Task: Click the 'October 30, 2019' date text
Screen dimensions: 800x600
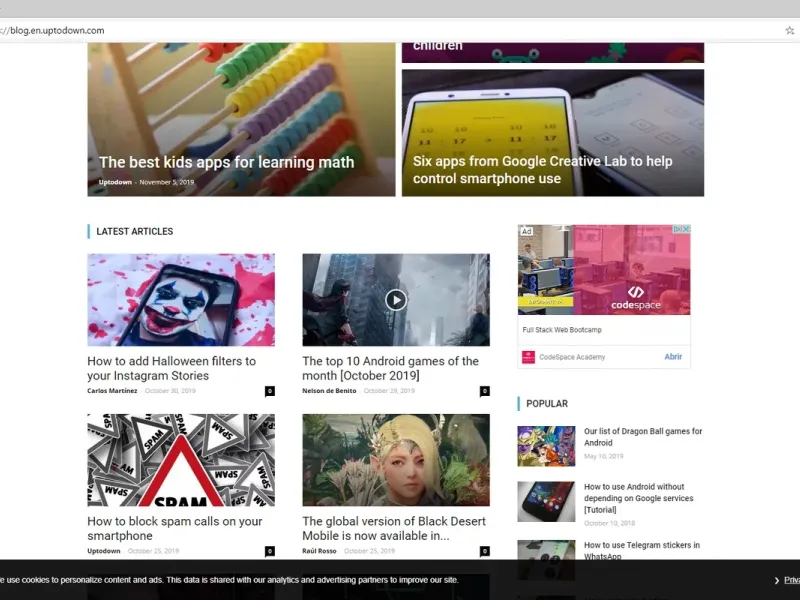Action: 170,391
